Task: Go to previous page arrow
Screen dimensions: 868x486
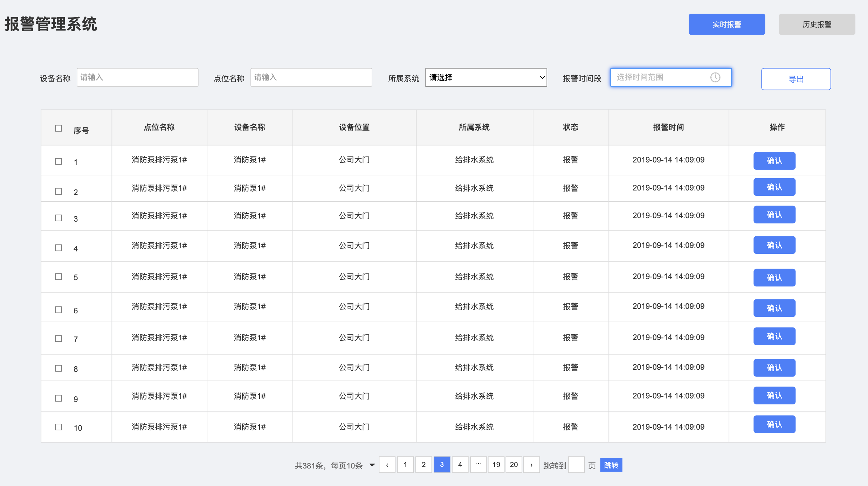Action: (x=387, y=465)
